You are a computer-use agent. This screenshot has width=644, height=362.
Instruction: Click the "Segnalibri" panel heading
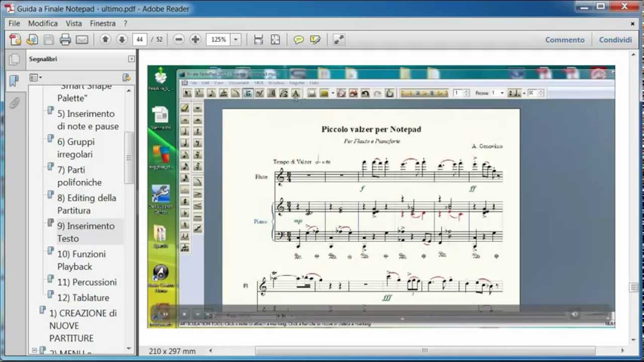[x=43, y=59]
